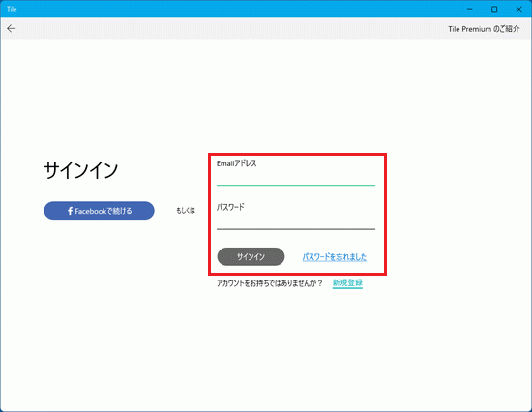532x412 pixels.
Task: Click the gray サインイン button
Action: coord(251,256)
